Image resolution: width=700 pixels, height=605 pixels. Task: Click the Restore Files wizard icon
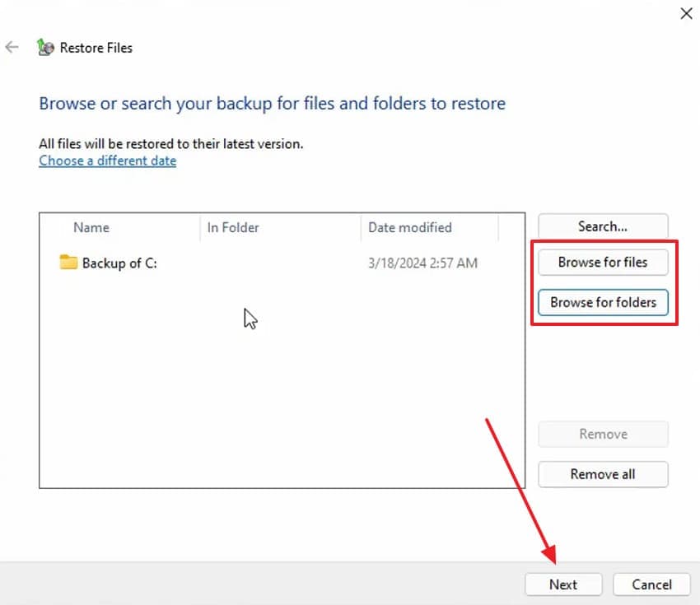[45, 47]
